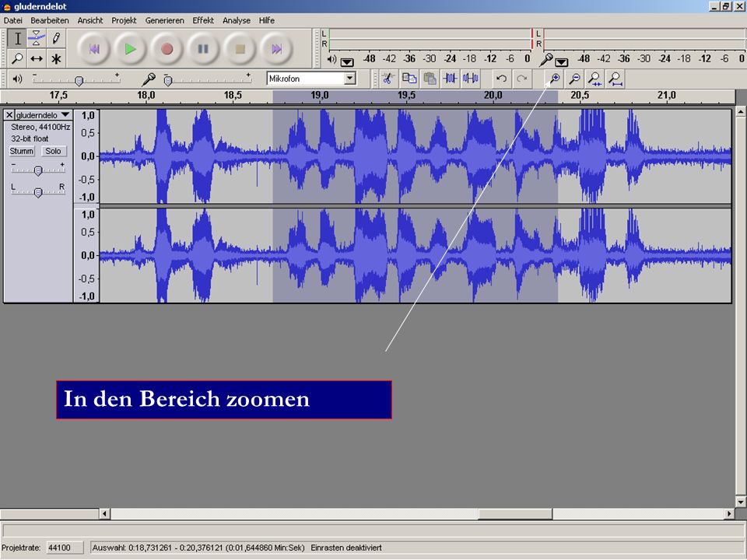Zoom out with the minus magnifier
Screen dimensions: 747x560
tap(575, 79)
